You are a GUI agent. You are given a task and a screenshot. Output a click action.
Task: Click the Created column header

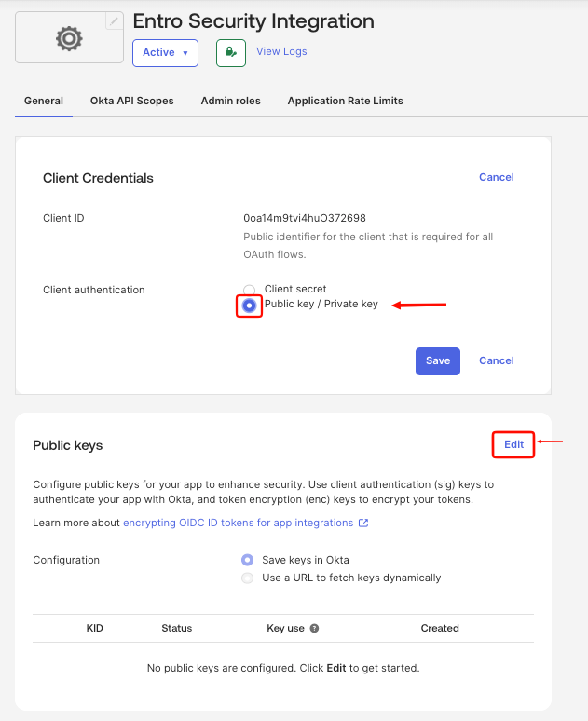pyautogui.click(x=440, y=628)
